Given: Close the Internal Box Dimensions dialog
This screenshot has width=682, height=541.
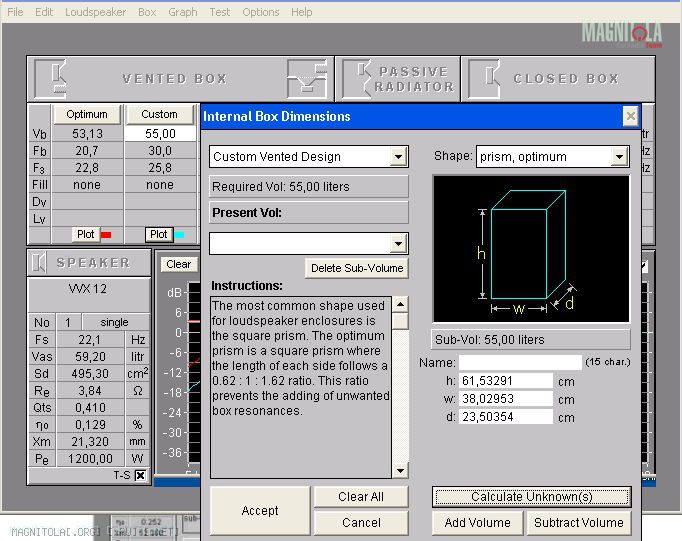Looking at the screenshot, I should (x=630, y=116).
